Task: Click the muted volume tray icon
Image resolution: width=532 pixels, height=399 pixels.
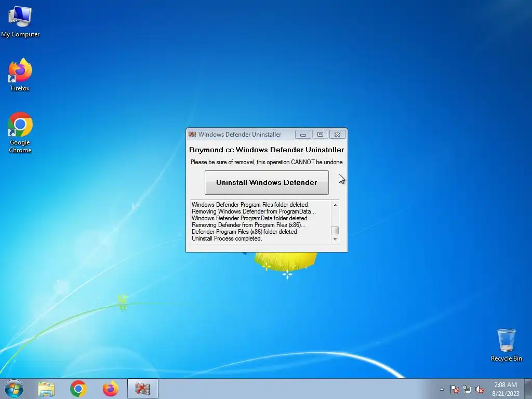Action: 480,389
